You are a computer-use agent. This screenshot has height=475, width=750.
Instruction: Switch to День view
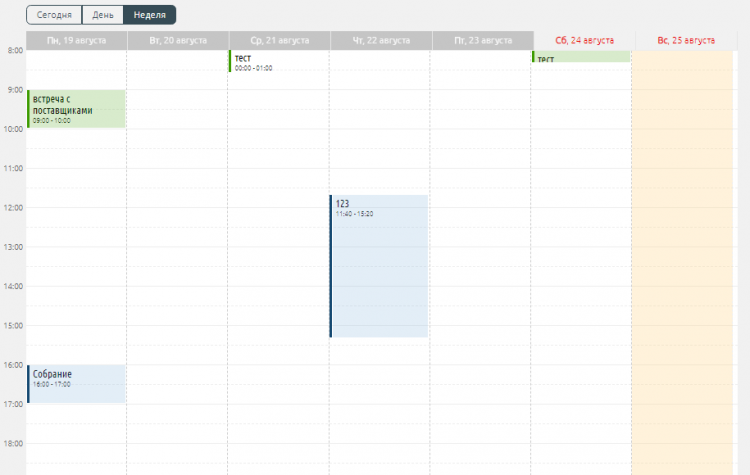[x=103, y=15]
